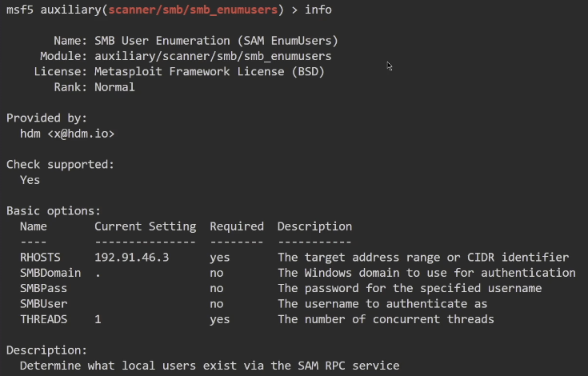588x376 pixels.
Task: Click the SMBPass option row name
Action: [43, 288]
